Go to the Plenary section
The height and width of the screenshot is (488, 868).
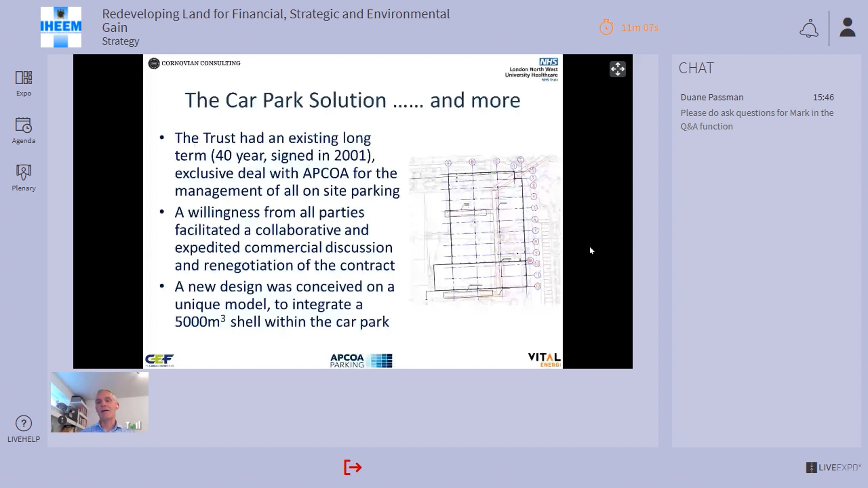24,172
